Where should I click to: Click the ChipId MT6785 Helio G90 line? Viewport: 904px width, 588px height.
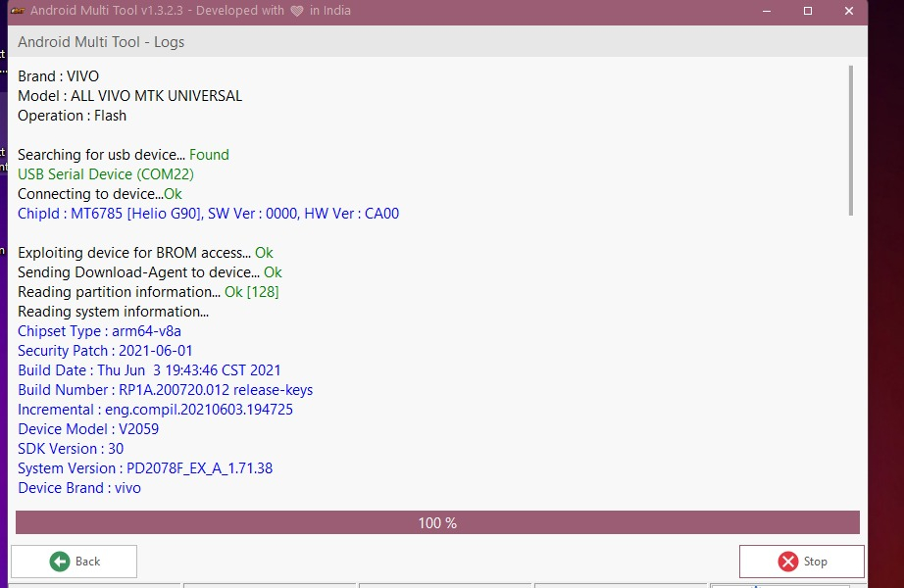(208, 214)
